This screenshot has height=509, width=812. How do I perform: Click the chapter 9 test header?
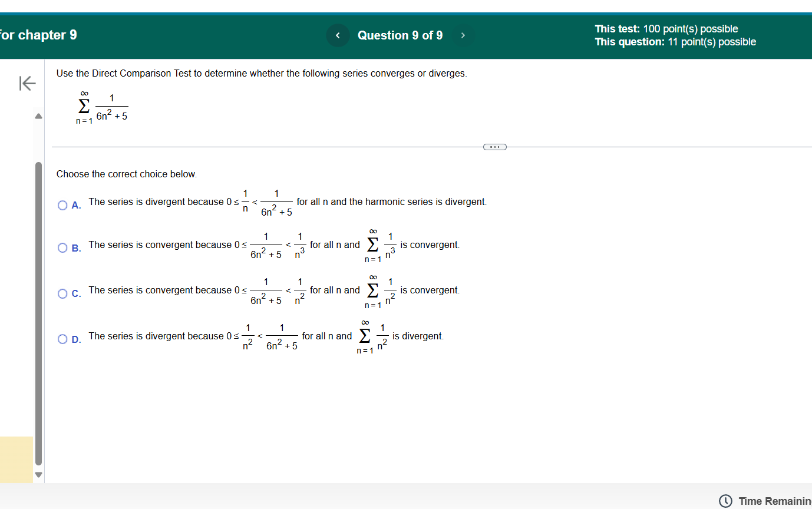(x=38, y=35)
